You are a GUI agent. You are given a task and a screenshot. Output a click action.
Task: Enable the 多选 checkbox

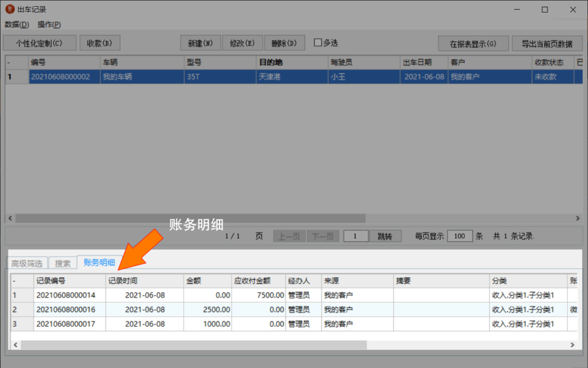pyautogui.click(x=318, y=43)
